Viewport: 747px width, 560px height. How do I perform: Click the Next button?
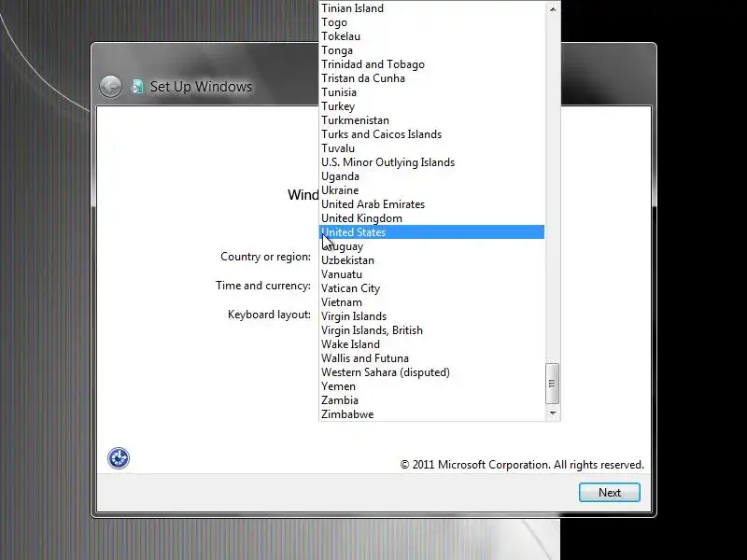[x=610, y=493]
